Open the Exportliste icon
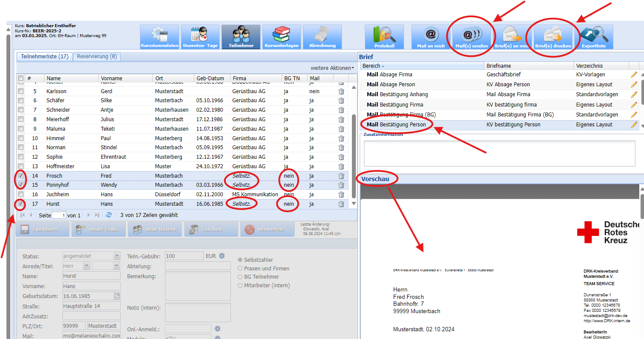644x339 pixels. (x=594, y=37)
